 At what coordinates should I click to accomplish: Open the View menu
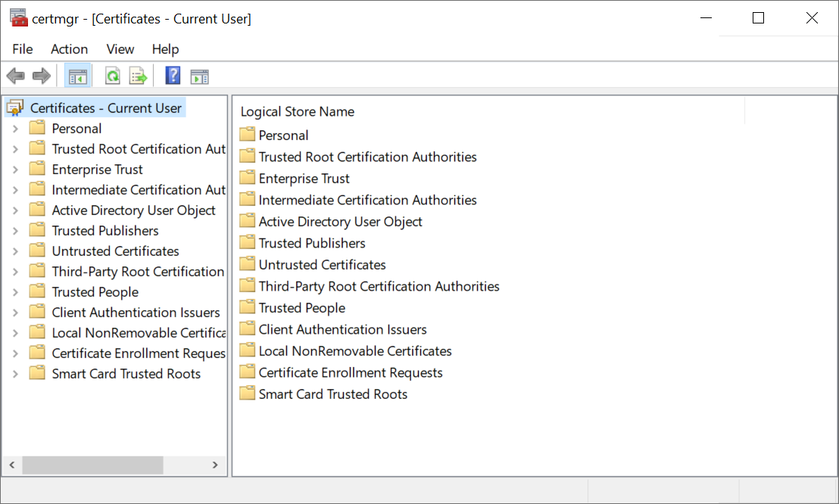pos(120,49)
